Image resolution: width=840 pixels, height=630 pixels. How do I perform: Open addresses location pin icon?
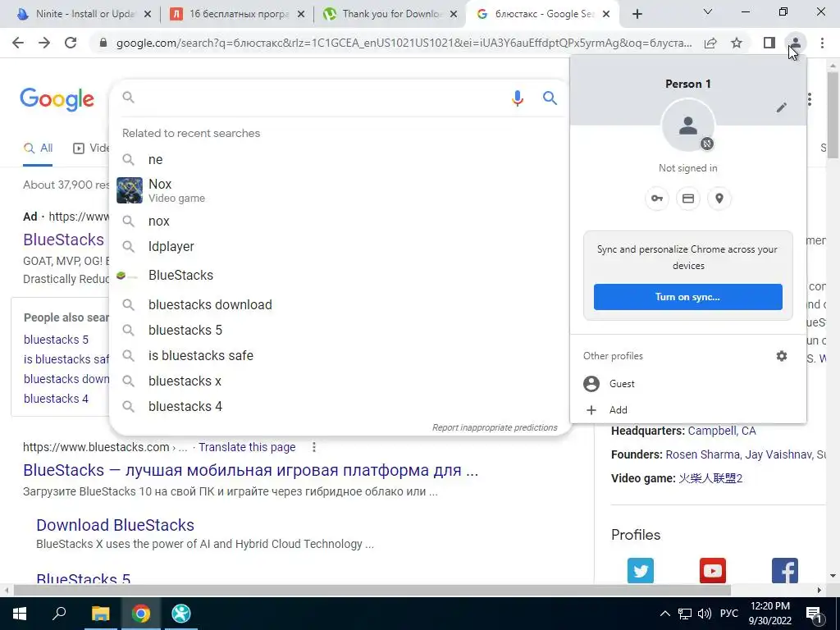click(719, 199)
